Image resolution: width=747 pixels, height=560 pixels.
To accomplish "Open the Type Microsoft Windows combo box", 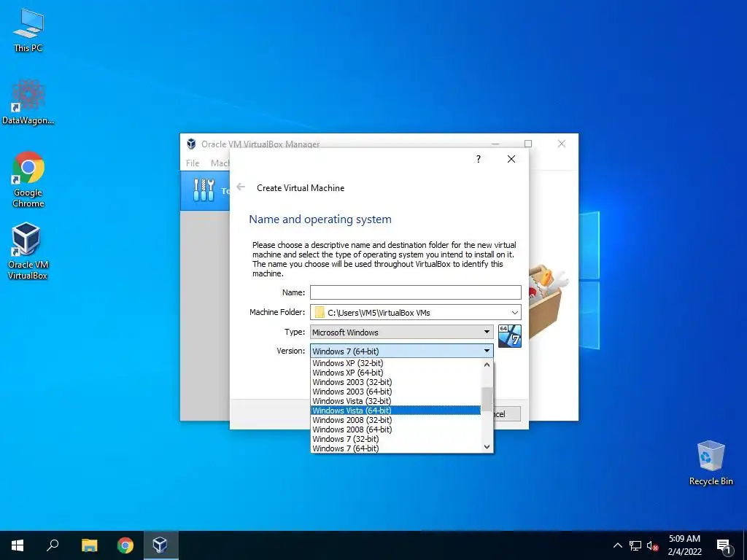I will 402,332.
